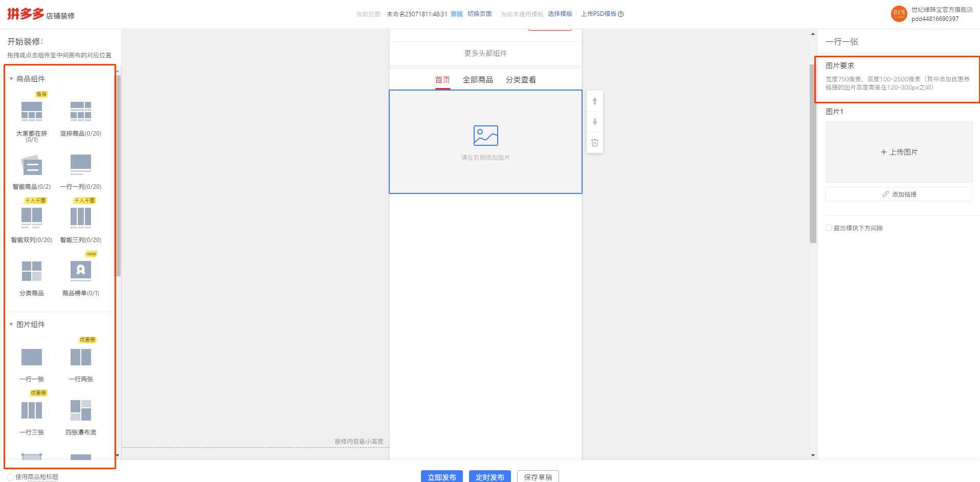
Task: Open the 分类查看 tab
Action: (521, 80)
